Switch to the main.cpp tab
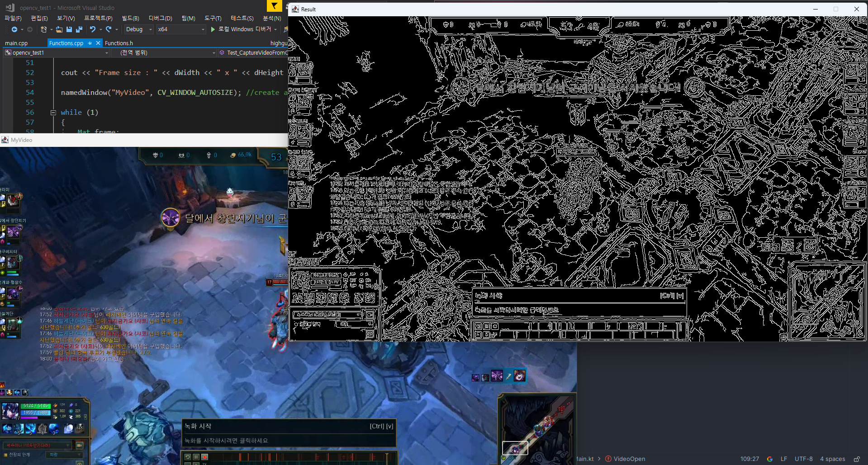Image resolution: width=868 pixels, height=465 pixels. (16, 43)
